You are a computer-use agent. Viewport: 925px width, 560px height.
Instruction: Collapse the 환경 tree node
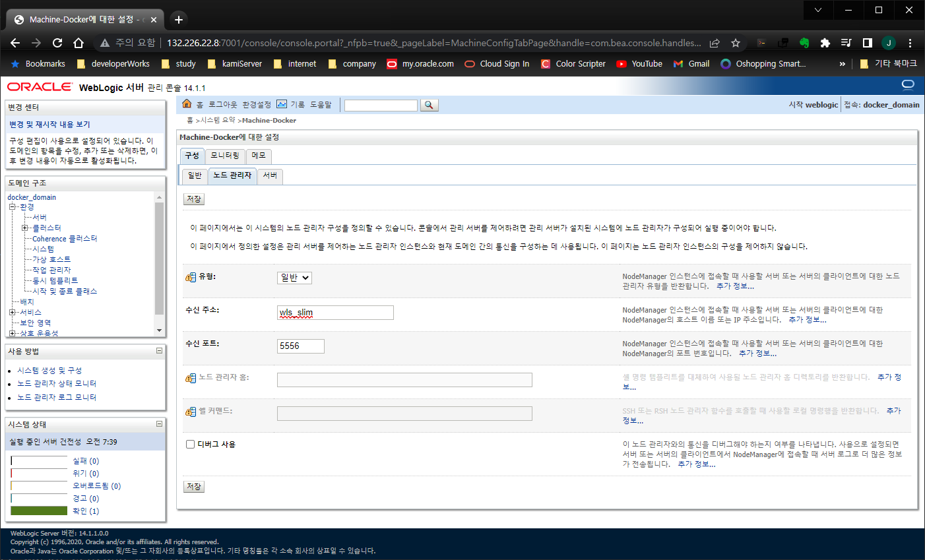click(x=12, y=207)
